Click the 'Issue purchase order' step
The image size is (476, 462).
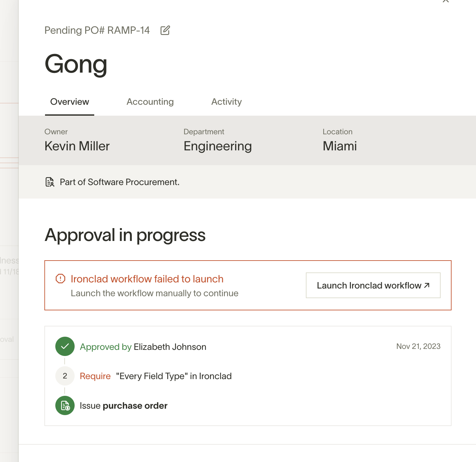point(124,406)
